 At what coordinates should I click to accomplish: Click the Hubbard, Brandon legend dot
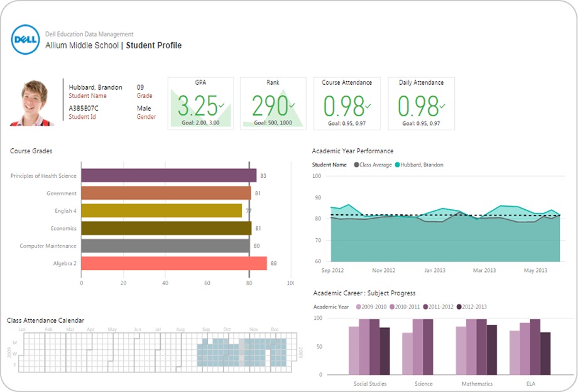click(x=397, y=165)
